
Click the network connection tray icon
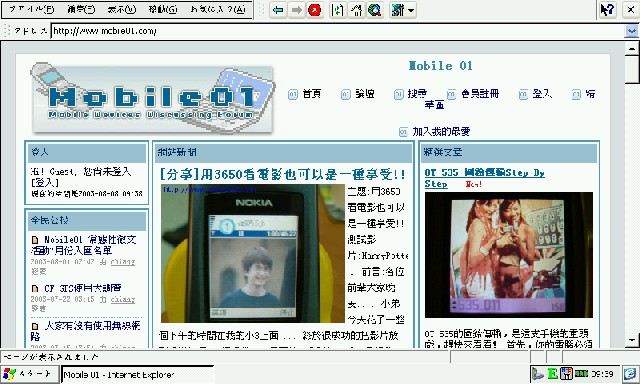(x=538, y=373)
